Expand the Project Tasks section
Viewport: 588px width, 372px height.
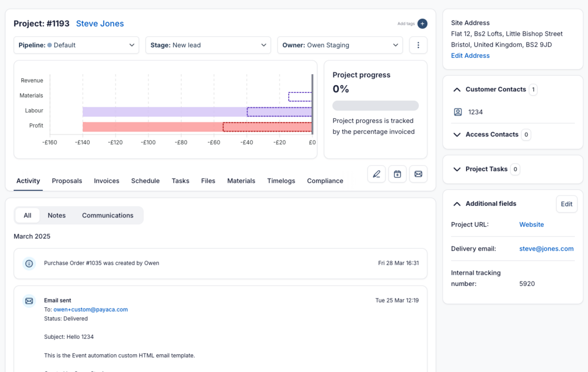coord(457,169)
